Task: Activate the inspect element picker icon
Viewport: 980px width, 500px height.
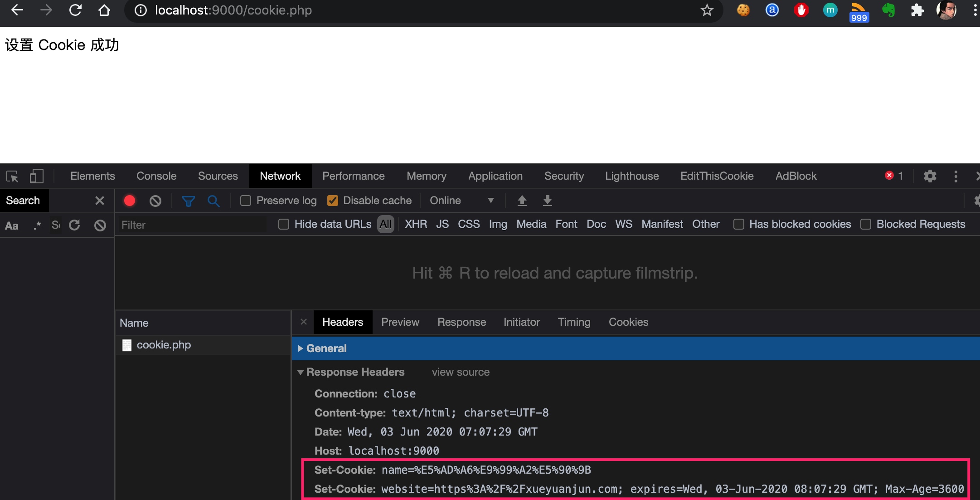Action: [12, 176]
